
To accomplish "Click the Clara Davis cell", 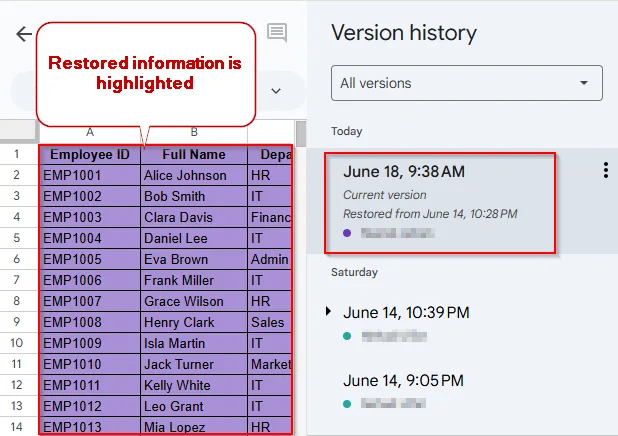I will [194, 217].
